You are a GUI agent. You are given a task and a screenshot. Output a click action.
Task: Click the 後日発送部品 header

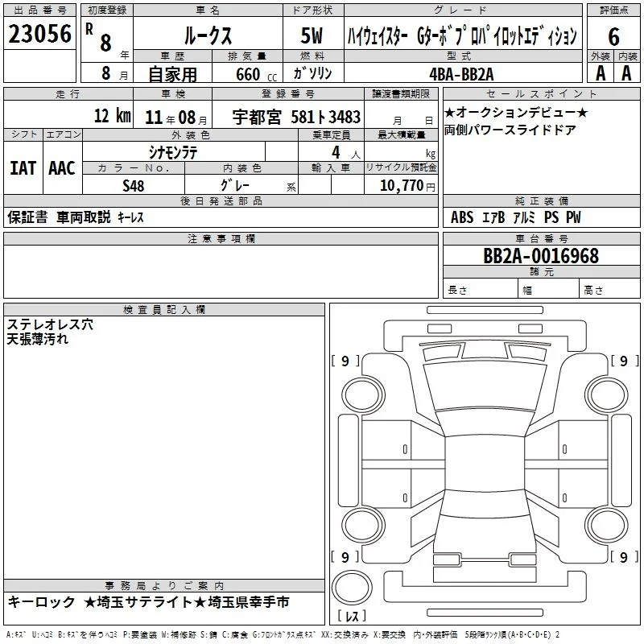coord(221,200)
